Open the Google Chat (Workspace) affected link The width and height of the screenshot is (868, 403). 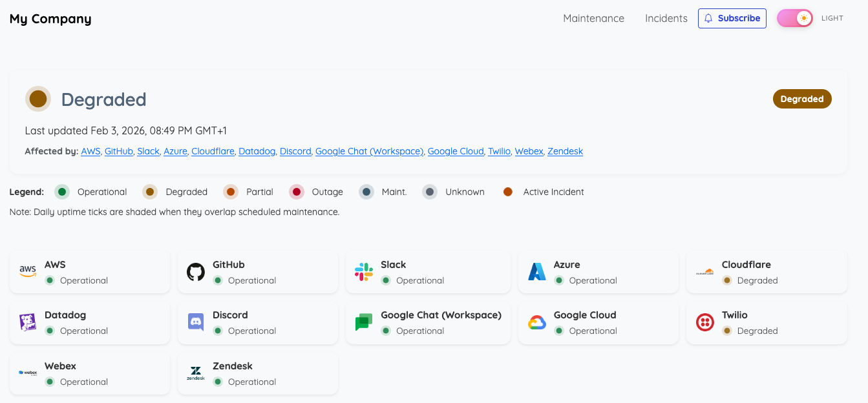click(x=369, y=151)
